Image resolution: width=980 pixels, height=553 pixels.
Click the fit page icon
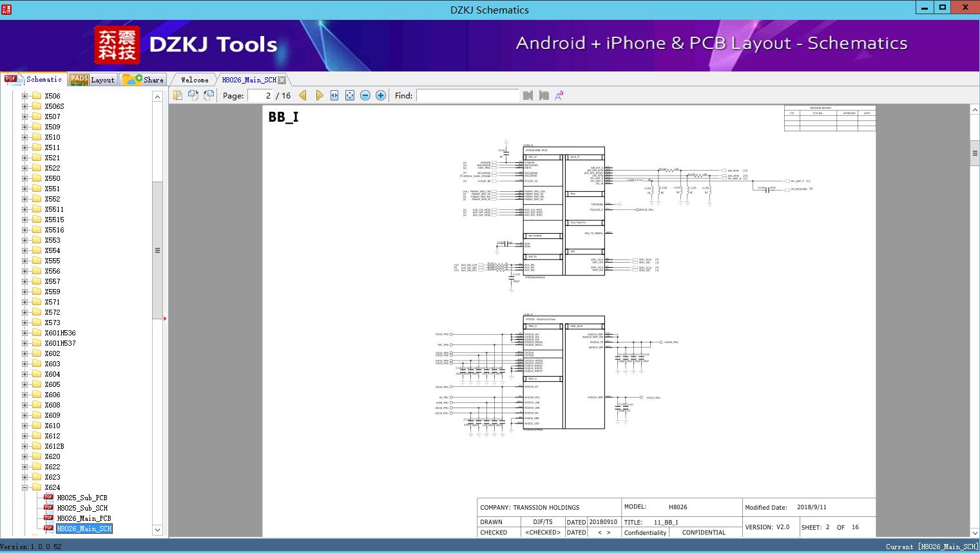coord(350,95)
